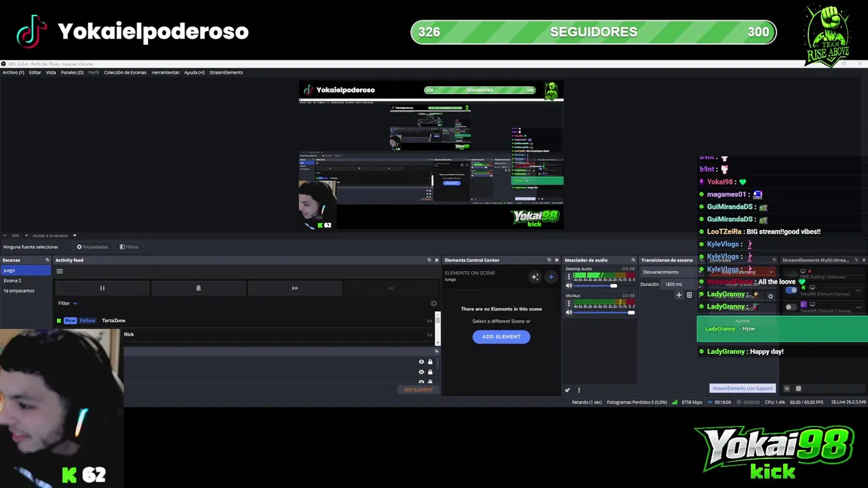Open the Ayuda (H) menu
This screenshot has height=488, width=868.
coord(194,73)
